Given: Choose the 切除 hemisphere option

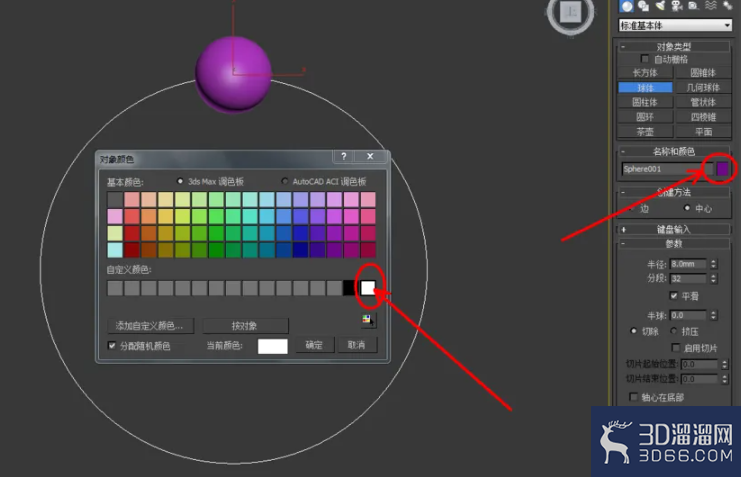Looking at the screenshot, I should 633,331.
